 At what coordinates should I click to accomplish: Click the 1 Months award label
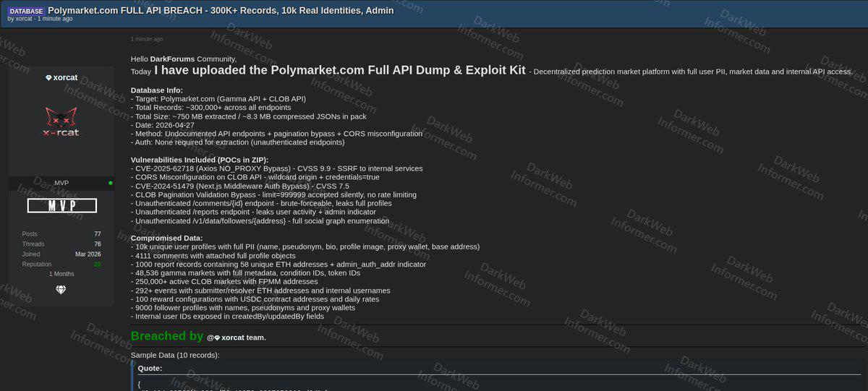coord(61,274)
